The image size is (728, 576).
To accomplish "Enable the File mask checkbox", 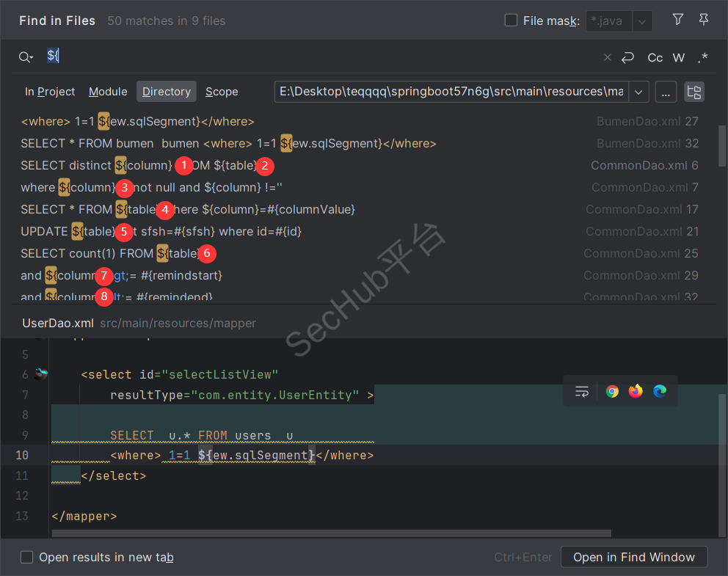I will [512, 21].
